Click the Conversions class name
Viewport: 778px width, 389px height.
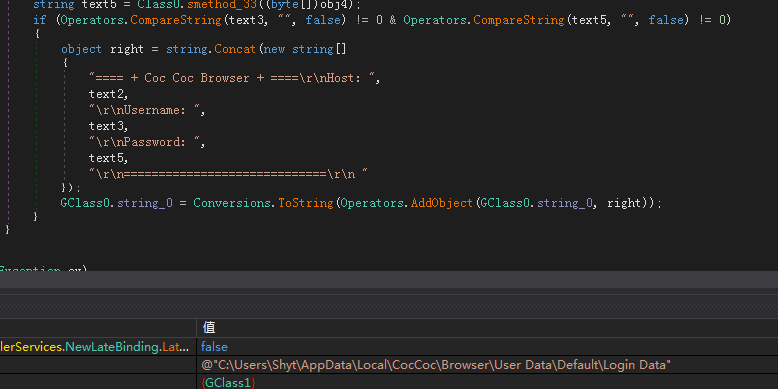233,203
